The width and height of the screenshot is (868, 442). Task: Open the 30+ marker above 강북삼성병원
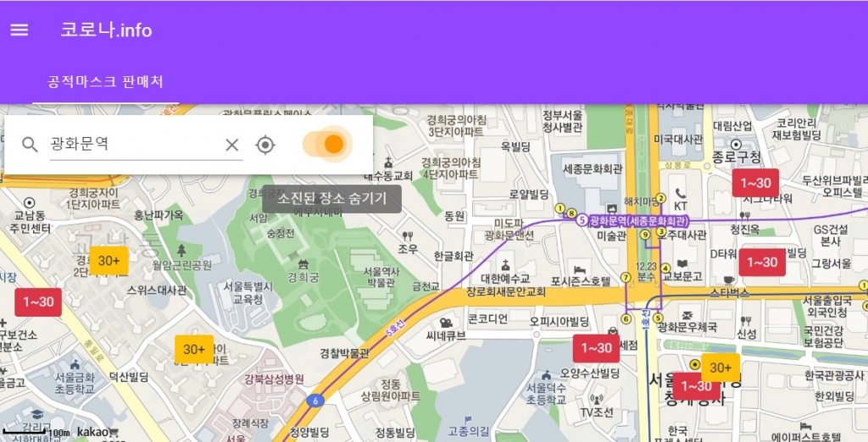(x=194, y=349)
